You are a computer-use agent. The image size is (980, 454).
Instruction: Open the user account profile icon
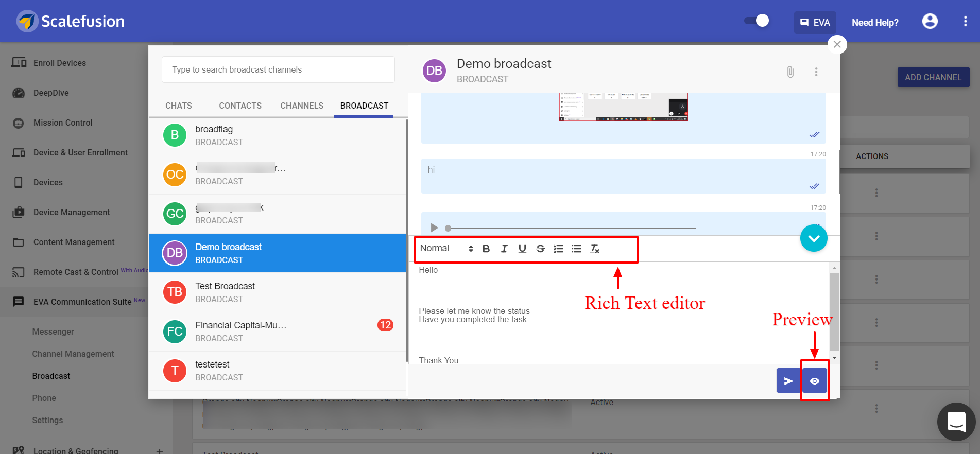pos(930,22)
